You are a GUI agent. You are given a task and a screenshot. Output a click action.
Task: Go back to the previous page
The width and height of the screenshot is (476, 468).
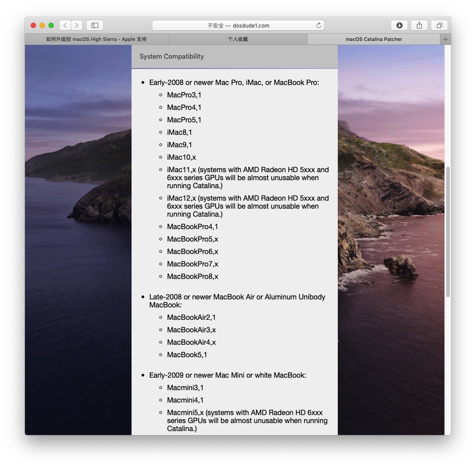(65, 25)
